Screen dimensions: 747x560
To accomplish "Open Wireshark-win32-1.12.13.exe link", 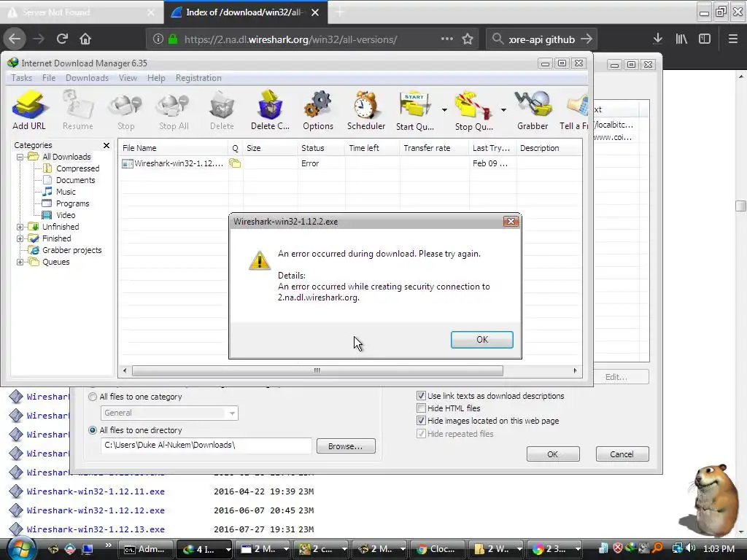I will pyautogui.click(x=96, y=529).
